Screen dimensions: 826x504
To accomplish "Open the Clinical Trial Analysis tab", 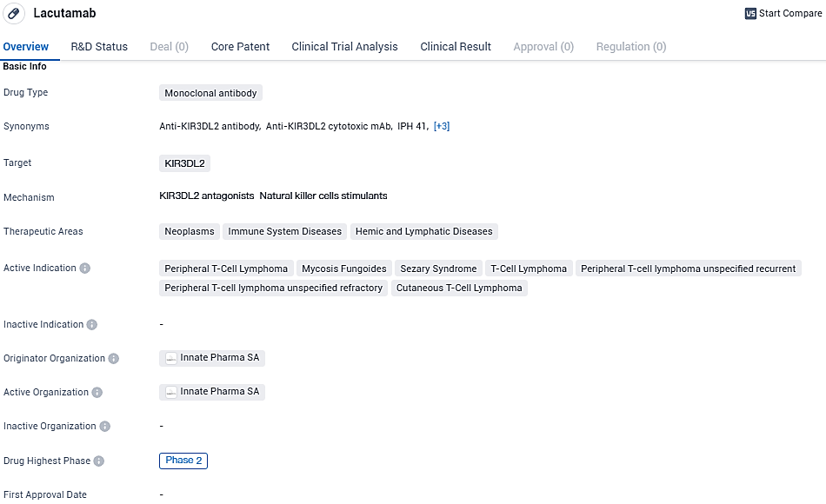I will pos(344,47).
